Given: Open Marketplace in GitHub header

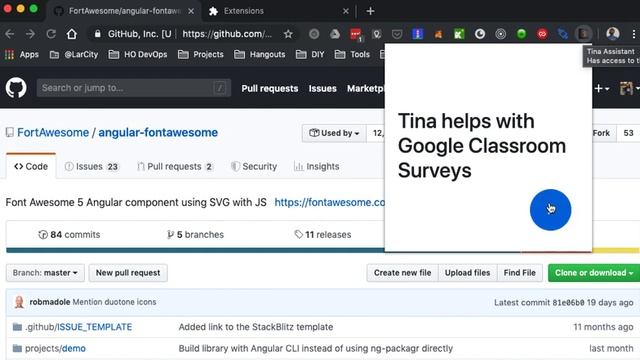Looking at the screenshot, I should [x=366, y=89].
